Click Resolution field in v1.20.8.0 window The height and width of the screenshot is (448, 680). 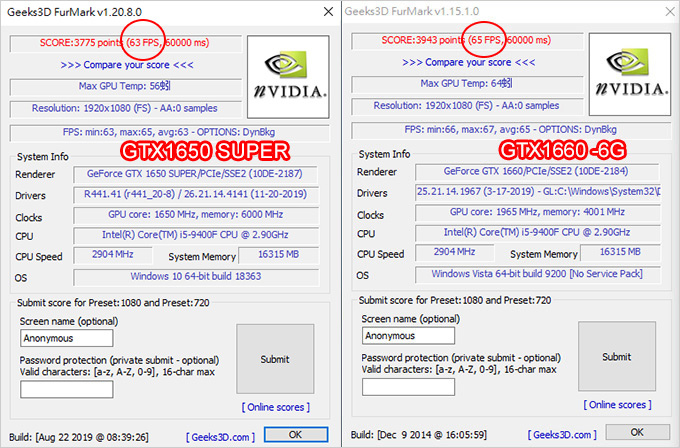(x=126, y=108)
